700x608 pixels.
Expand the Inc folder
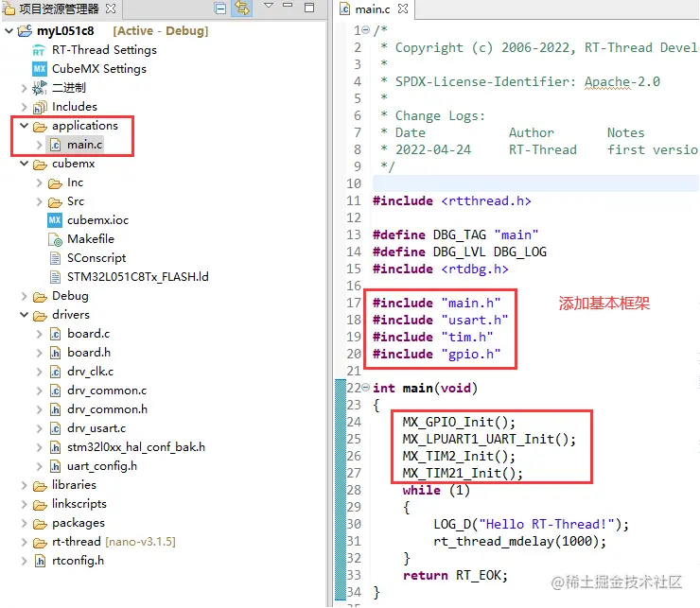click(x=40, y=182)
